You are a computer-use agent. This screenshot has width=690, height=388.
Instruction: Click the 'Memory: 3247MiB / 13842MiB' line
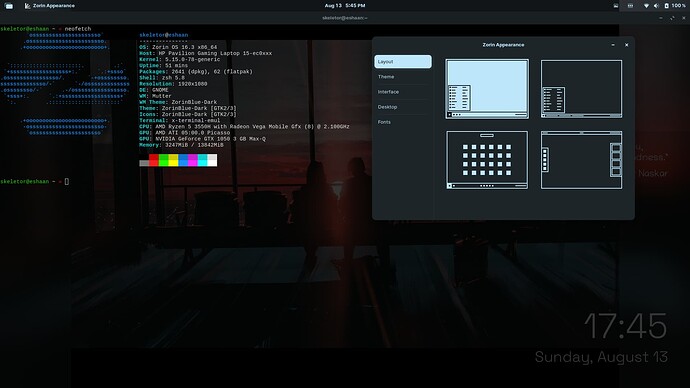pyautogui.click(x=181, y=145)
